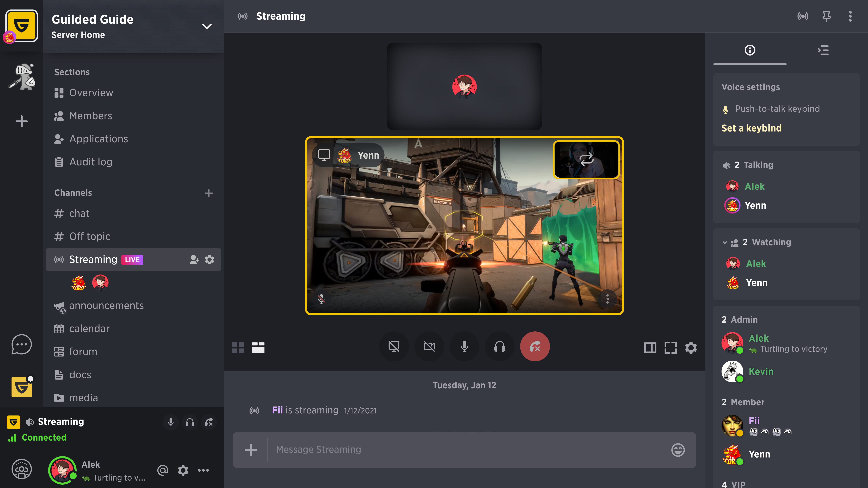Open channel header three-dot menu
868x488 pixels.
point(850,16)
